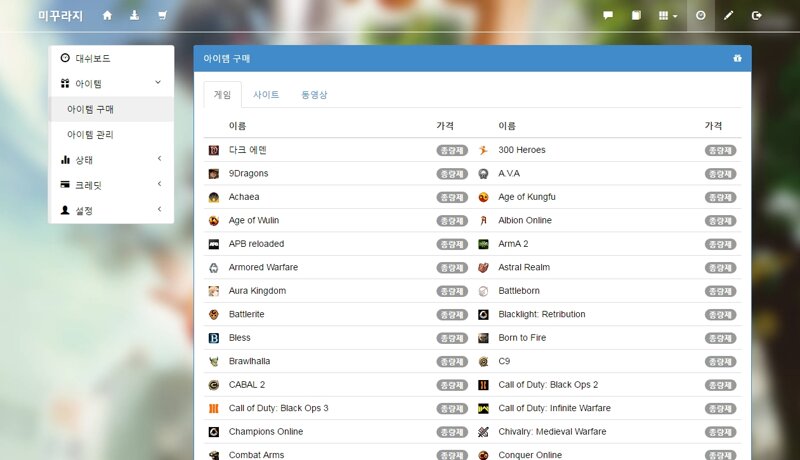Open the chat bubble icon
The image size is (800, 460).
(608, 15)
